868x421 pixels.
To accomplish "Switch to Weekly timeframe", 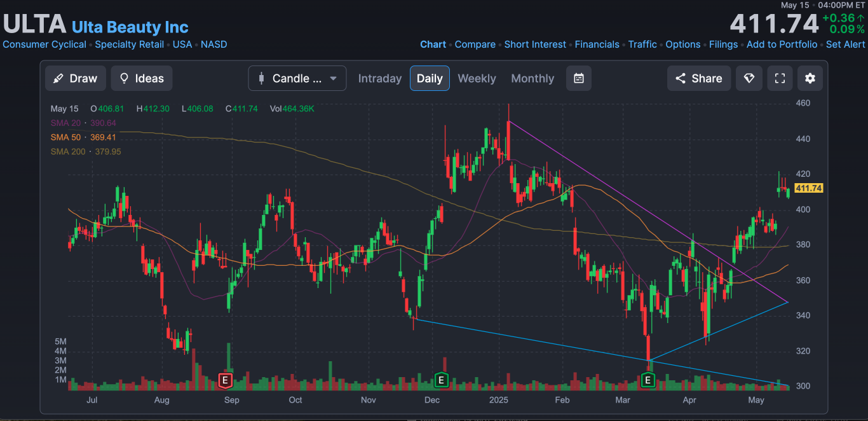I will click(x=477, y=78).
